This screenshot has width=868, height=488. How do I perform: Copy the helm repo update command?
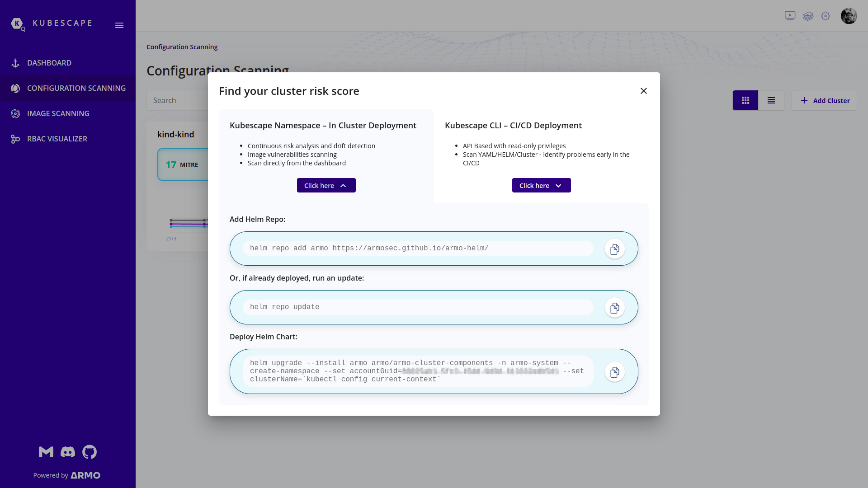pyautogui.click(x=614, y=307)
